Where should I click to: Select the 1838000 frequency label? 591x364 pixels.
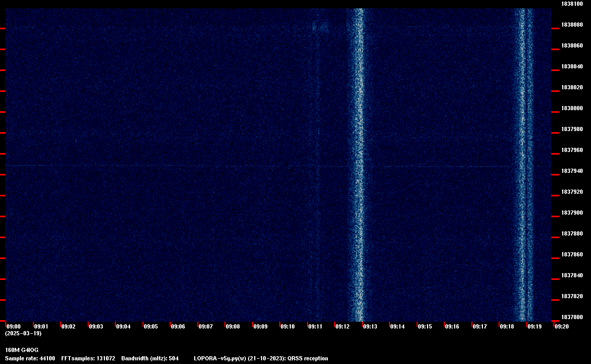coord(572,108)
